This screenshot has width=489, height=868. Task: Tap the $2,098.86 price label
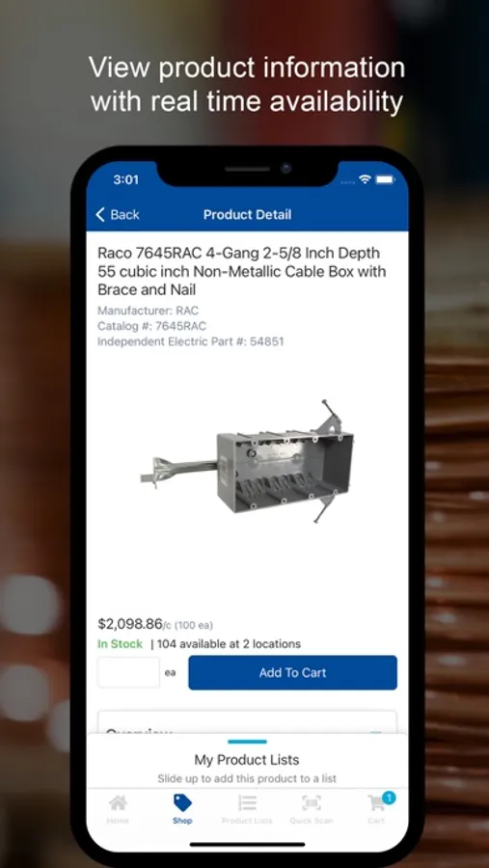pyautogui.click(x=130, y=624)
